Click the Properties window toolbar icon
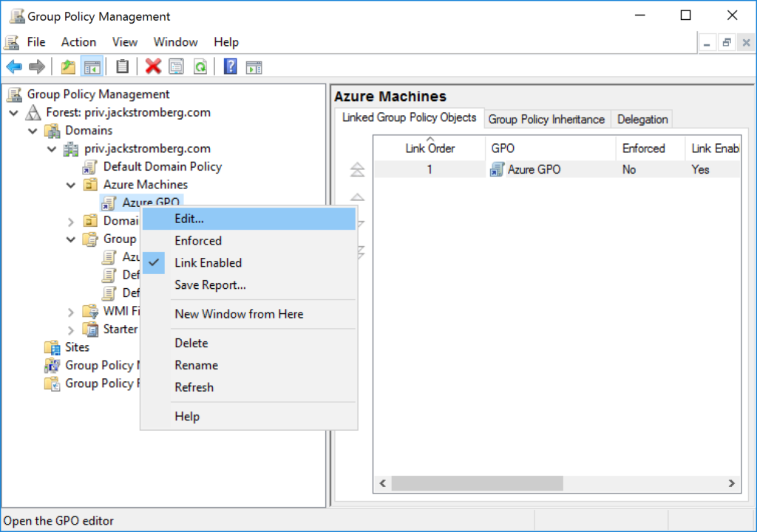 175,66
